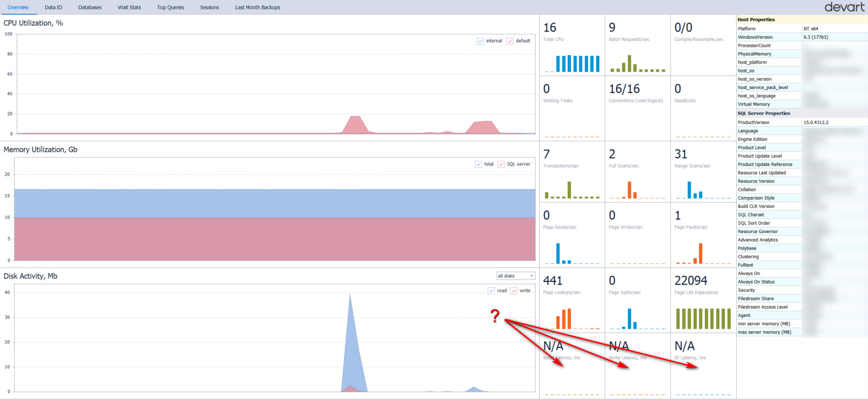
Task: Toggle the internal CPU series checkbox
Action: 480,41
